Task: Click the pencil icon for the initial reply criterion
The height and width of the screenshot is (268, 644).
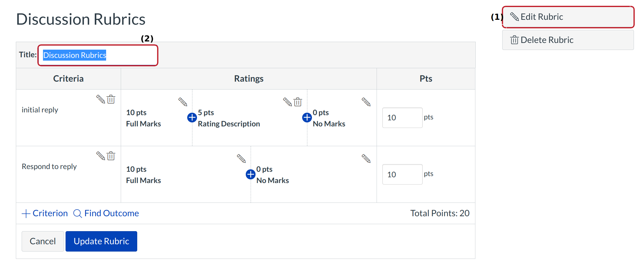Action: [100, 99]
